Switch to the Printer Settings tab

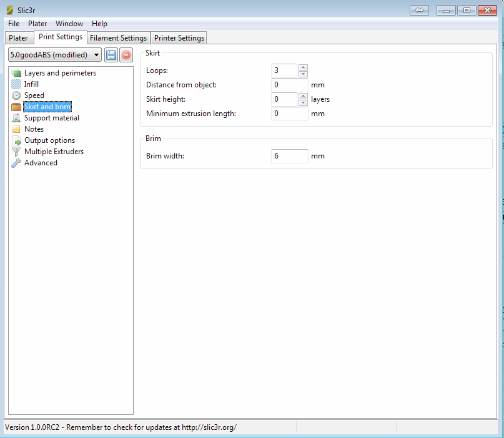179,38
